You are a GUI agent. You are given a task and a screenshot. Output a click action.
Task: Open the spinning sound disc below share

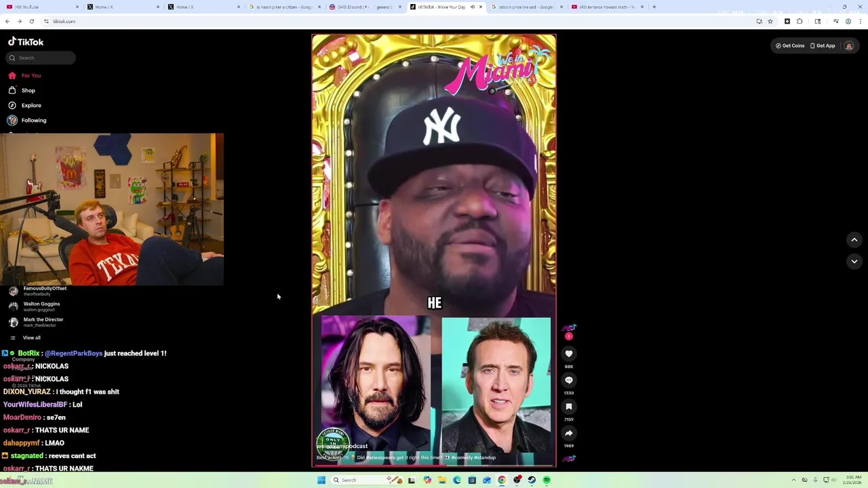(x=569, y=459)
